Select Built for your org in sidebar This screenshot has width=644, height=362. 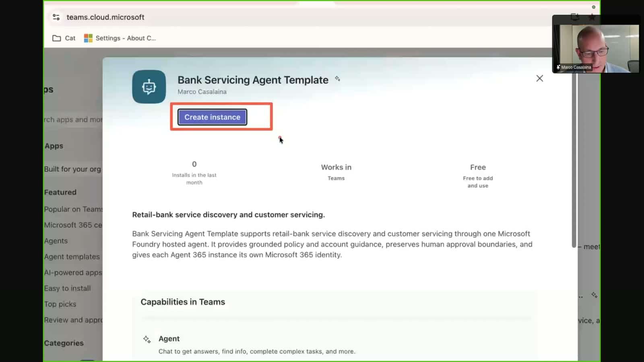[x=72, y=169]
